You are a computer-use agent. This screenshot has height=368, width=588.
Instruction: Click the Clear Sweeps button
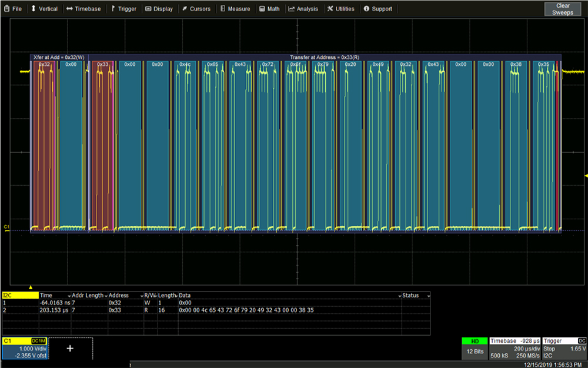click(563, 9)
